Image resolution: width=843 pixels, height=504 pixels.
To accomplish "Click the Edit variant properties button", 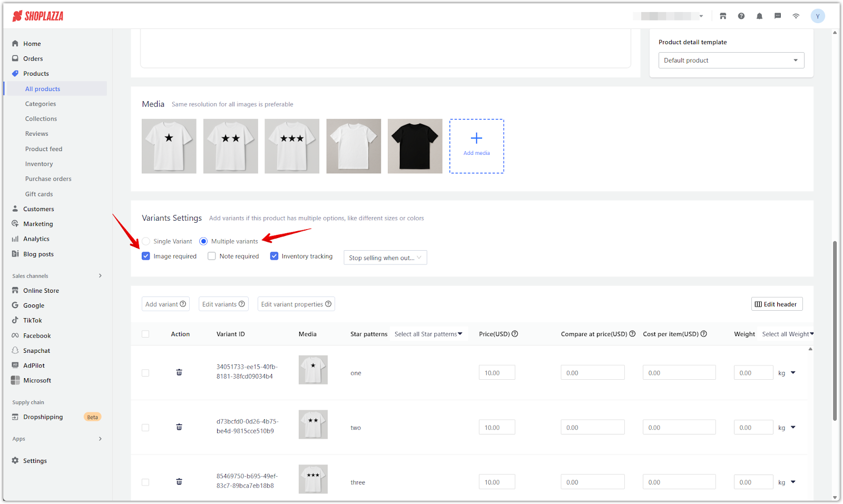I will (296, 304).
